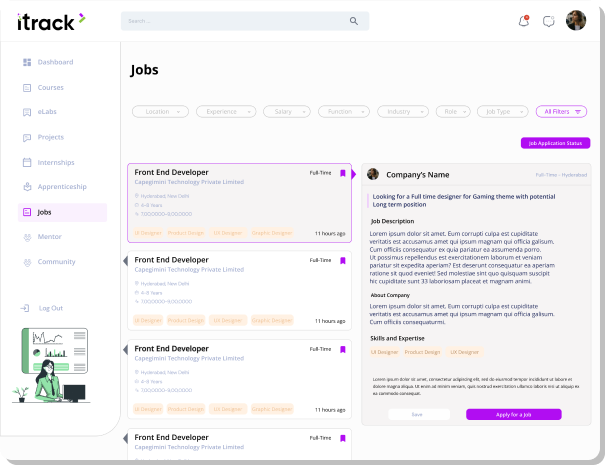Open the eLabs section
This screenshot has height=465, width=605.
47,112
